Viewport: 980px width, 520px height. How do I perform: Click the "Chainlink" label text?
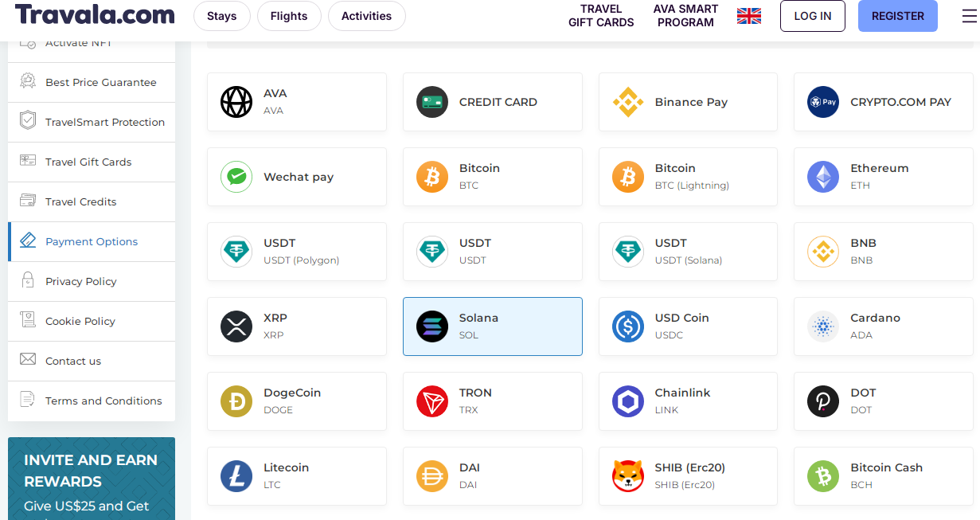[x=683, y=393]
